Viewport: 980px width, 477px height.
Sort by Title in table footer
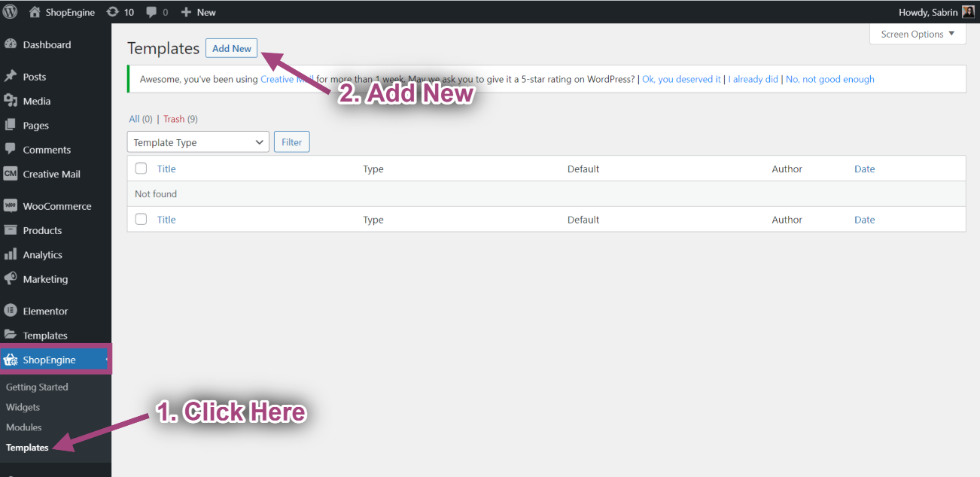tap(166, 220)
